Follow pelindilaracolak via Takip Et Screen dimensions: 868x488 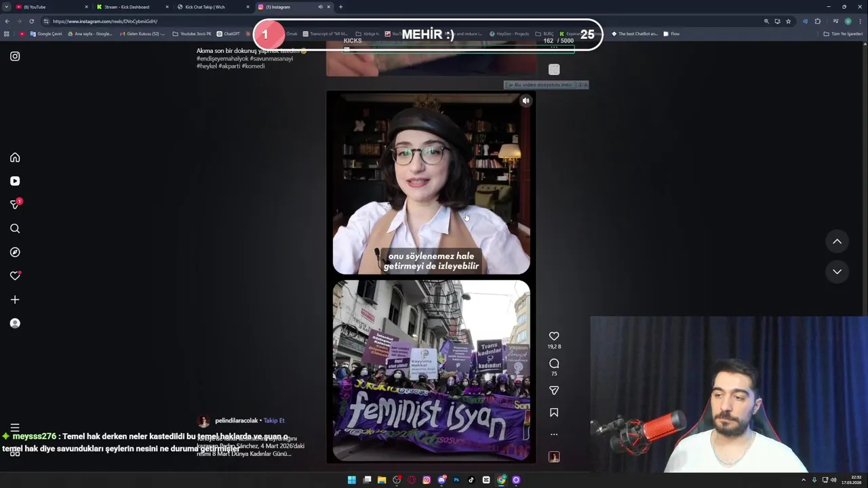274,421
